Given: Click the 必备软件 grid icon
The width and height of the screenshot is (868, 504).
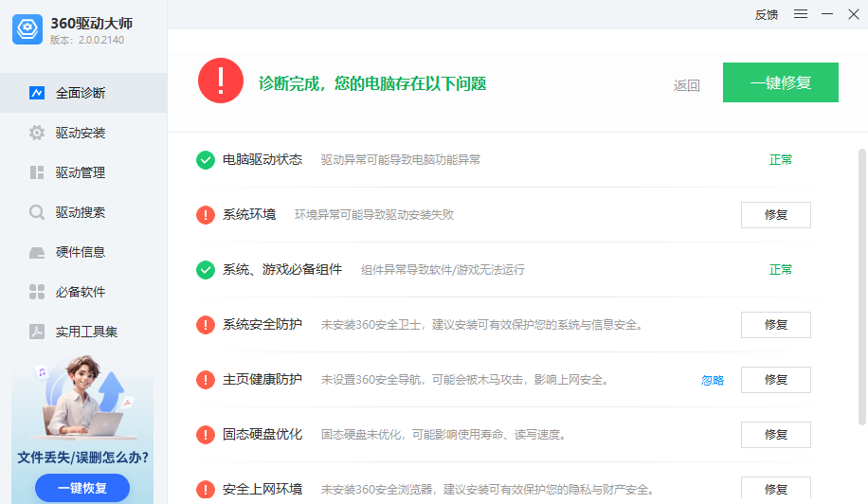Looking at the screenshot, I should point(37,292).
